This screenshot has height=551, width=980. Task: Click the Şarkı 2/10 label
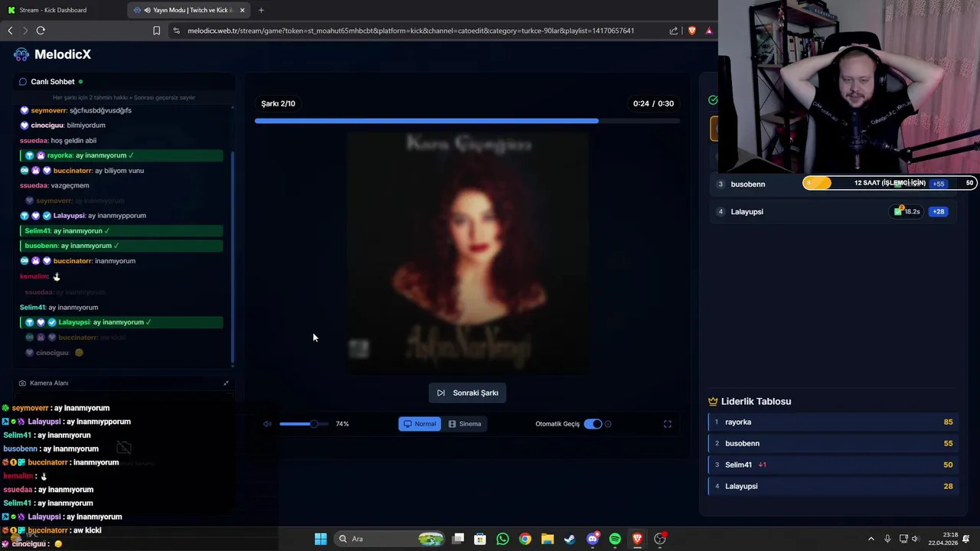pyautogui.click(x=278, y=104)
